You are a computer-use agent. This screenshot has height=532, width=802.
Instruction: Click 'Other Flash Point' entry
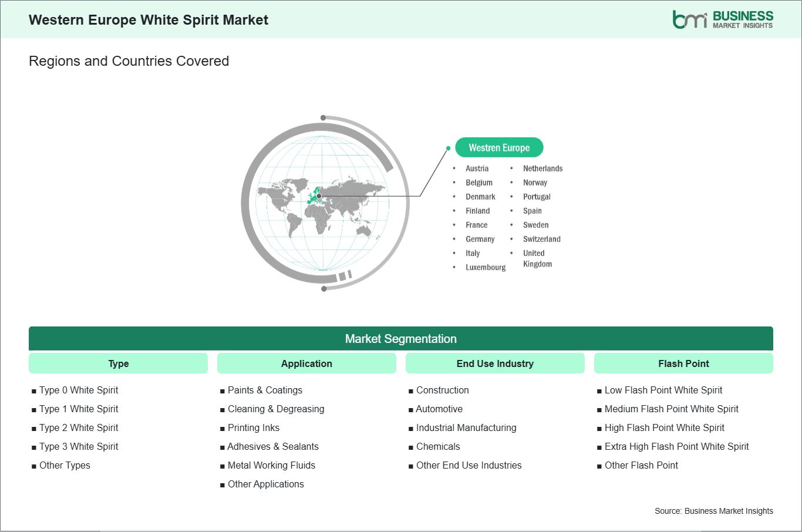[x=641, y=465]
